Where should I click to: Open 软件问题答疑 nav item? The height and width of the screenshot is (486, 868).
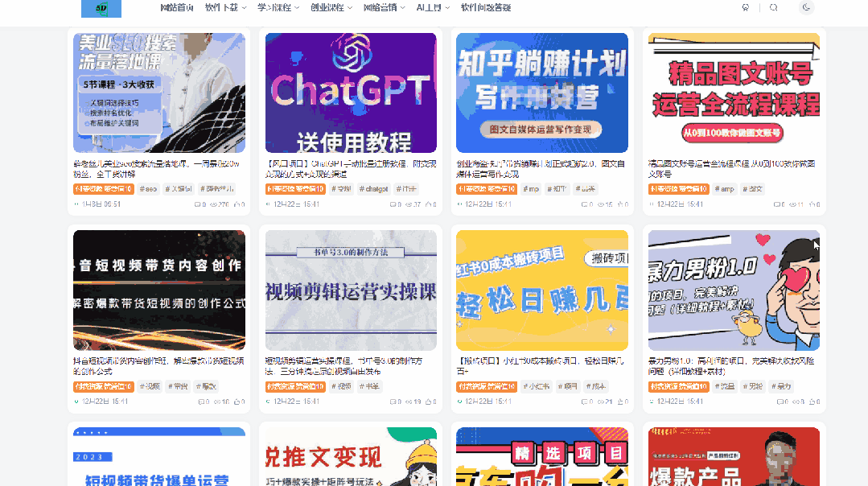tap(485, 8)
